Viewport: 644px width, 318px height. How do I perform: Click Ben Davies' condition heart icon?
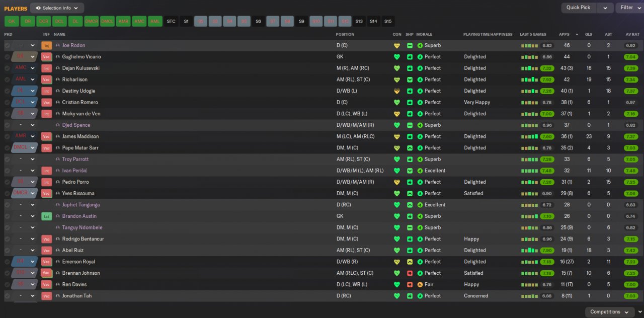click(397, 284)
